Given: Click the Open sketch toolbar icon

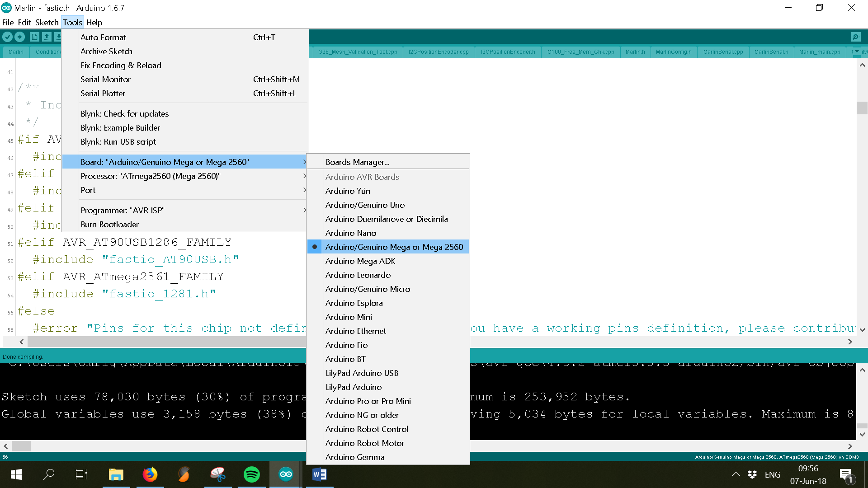Looking at the screenshot, I should pos(47,37).
